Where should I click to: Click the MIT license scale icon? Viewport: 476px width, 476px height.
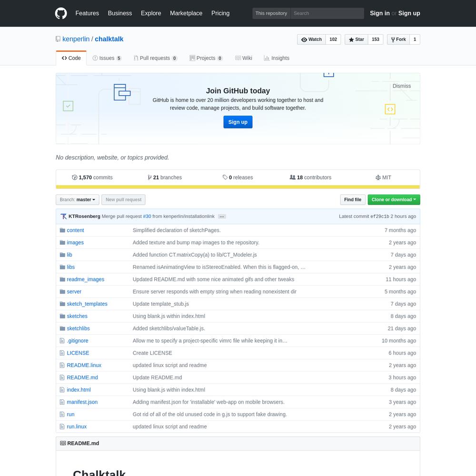[x=378, y=178]
